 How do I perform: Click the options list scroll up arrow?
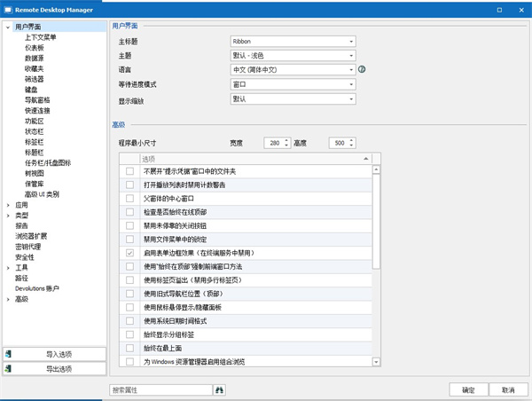[376, 169]
